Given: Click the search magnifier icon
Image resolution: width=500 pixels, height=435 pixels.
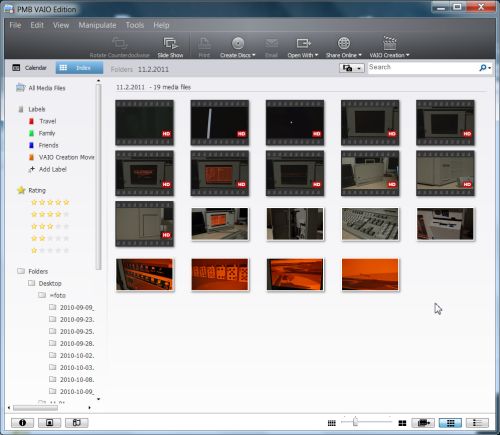Looking at the screenshot, I should [x=482, y=68].
